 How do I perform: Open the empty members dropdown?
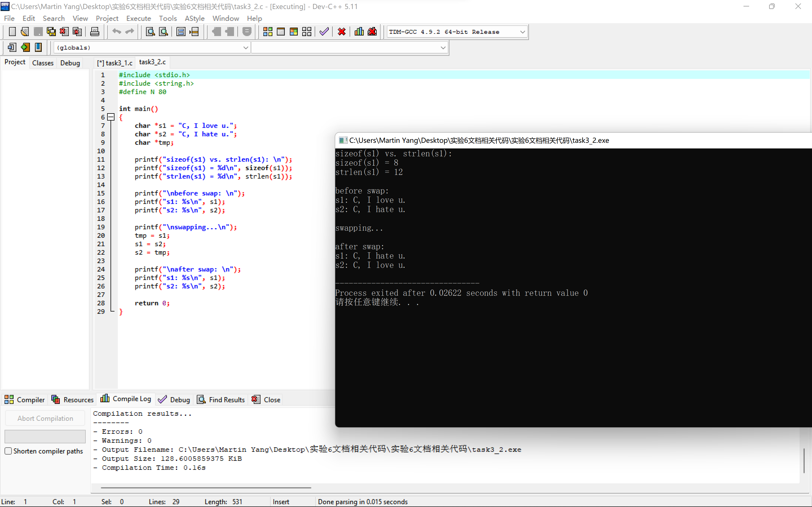pyautogui.click(x=443, y=48)
